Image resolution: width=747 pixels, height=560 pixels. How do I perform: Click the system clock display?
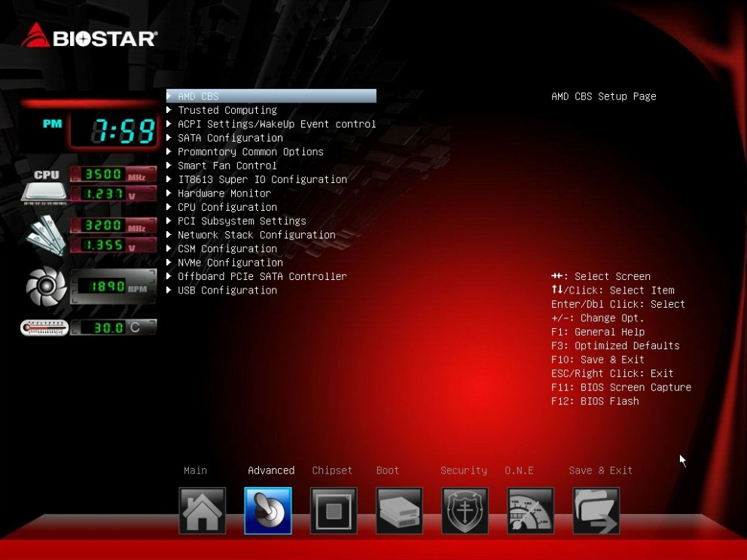click(x=113, y=132)
